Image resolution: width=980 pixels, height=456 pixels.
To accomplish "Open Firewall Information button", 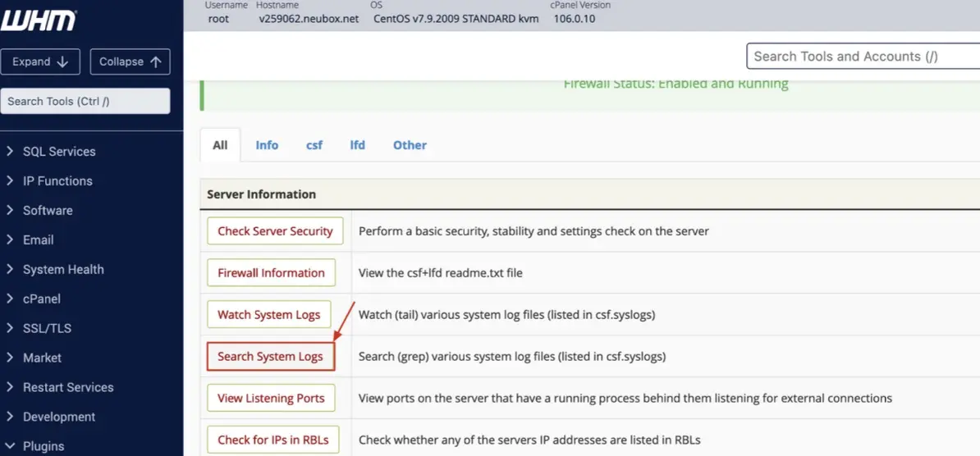I will (x=271, y=273).
